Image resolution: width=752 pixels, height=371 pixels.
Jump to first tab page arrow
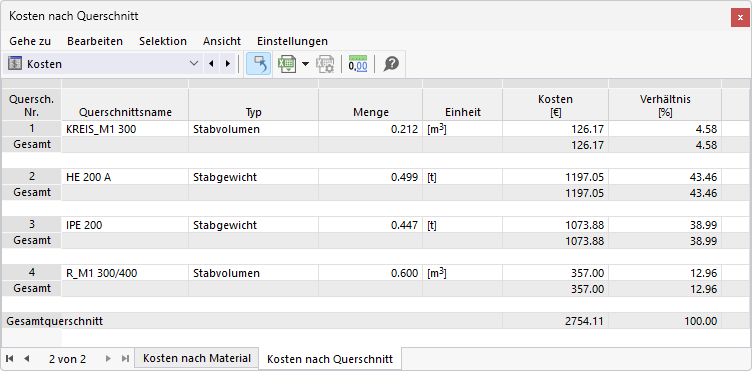[10, 359]
